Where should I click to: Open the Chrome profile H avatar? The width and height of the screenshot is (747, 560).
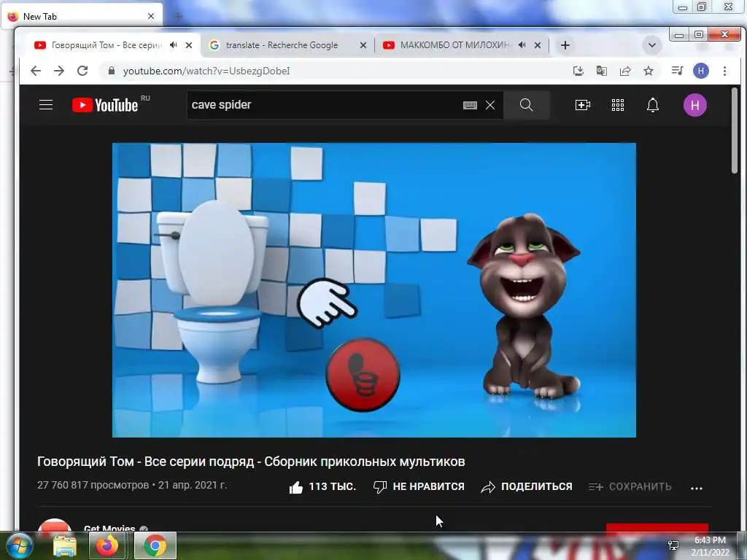pos(701,71)
